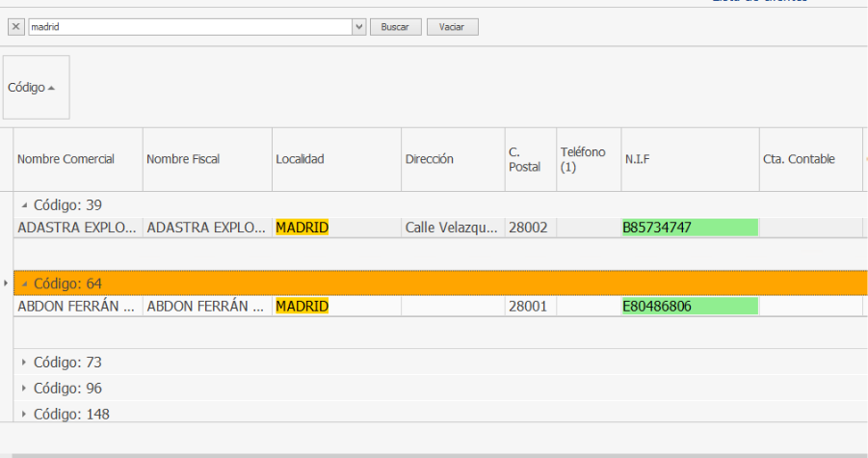Viewport: 868px width, 458px height.
Task: Expand the Código: 73 group
Action: click(24, 363)
